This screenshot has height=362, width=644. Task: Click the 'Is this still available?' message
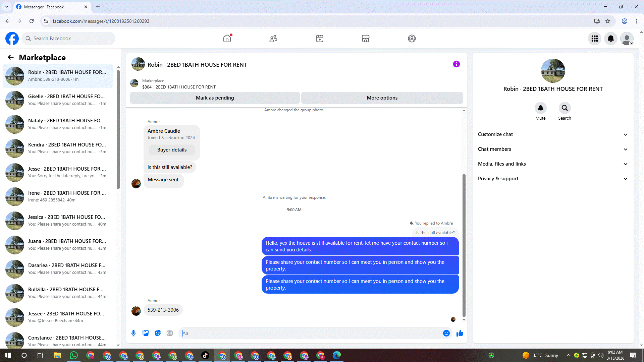[170, 167]
